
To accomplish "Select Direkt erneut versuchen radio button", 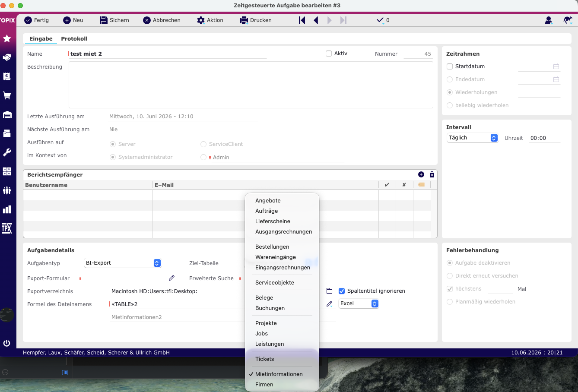I will (450, 276).
